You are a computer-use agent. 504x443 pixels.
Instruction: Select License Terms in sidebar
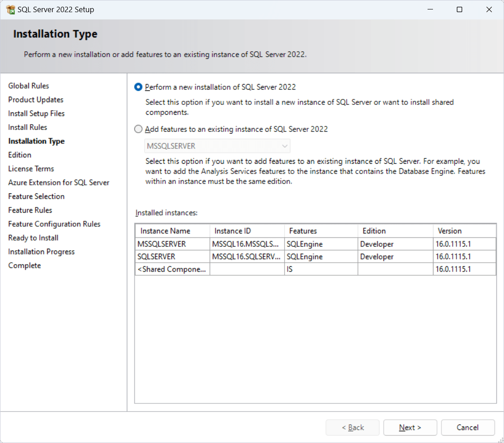[31, 169]
